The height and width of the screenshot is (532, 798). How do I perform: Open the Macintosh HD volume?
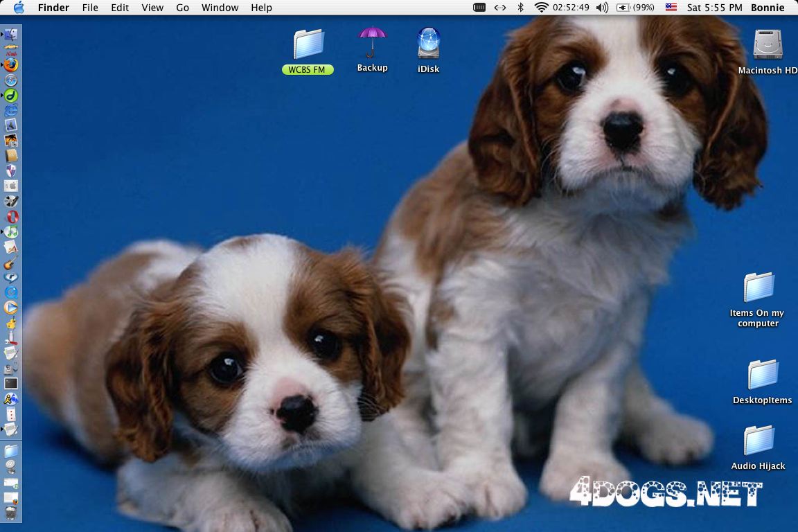coord(767,45)
